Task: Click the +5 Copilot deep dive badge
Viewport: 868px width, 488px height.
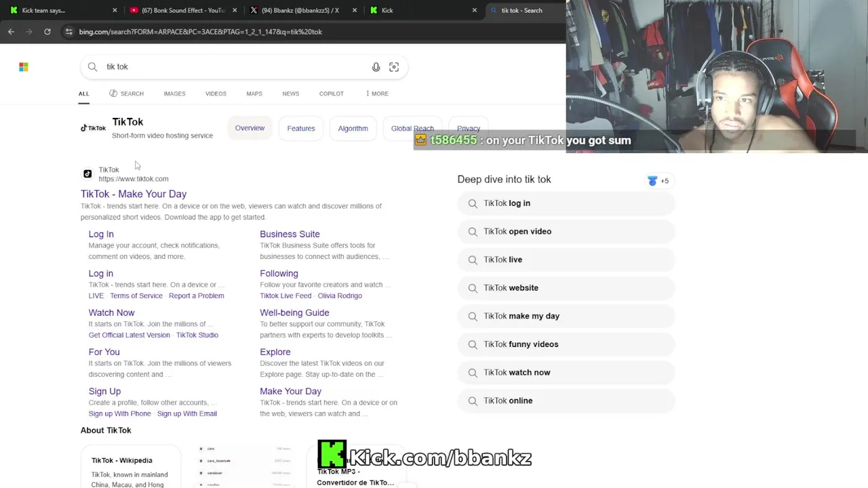Action: pos(658,181)
